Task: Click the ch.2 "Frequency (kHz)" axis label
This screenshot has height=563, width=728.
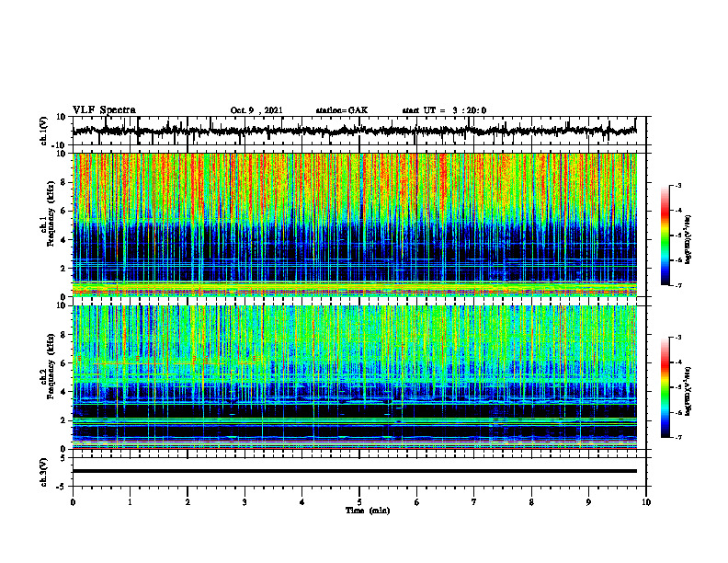Action: click(51, 366)
